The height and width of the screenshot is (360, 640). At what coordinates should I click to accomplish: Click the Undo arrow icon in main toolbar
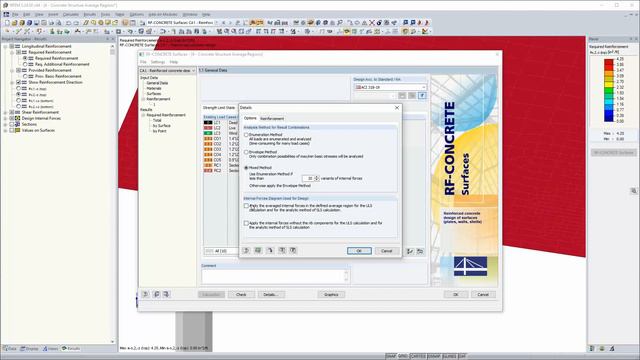[68, 23]
